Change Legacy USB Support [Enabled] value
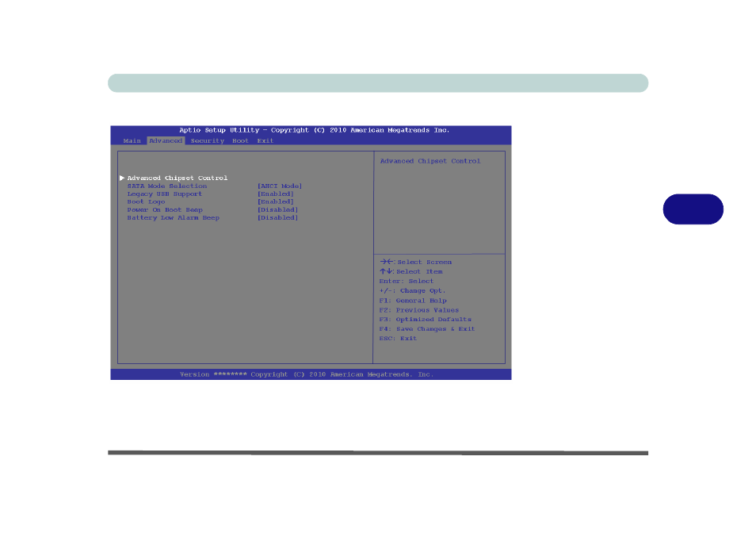 tap(275, 194)
